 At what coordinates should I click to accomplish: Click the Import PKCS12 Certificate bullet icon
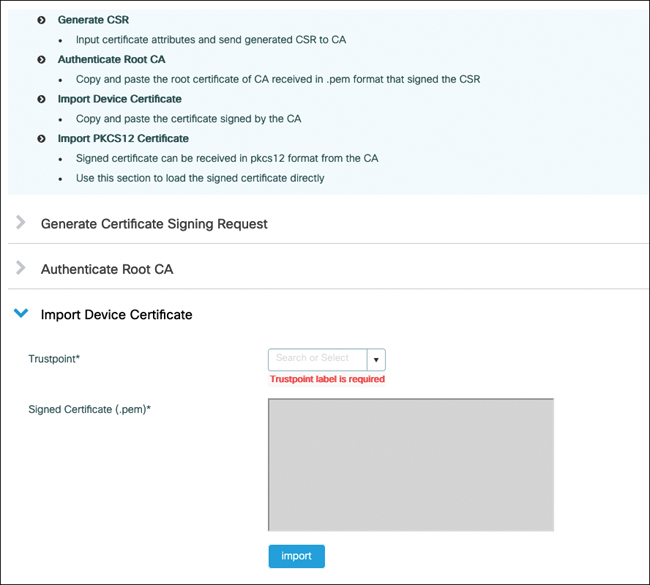[x=41, y=139]
